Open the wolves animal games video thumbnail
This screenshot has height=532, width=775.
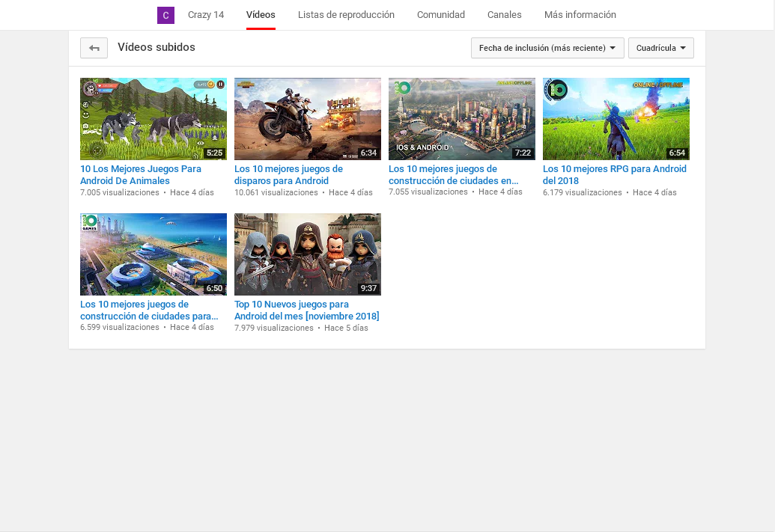[154, 118]
